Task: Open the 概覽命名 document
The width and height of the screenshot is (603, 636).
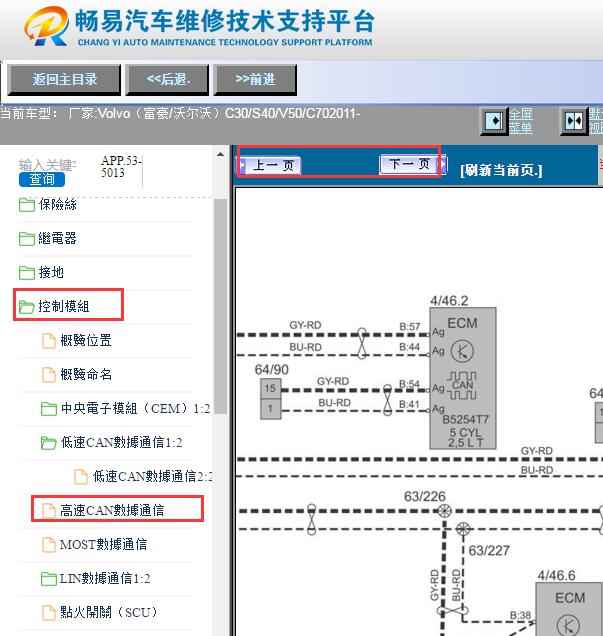Action: [86, 374]
